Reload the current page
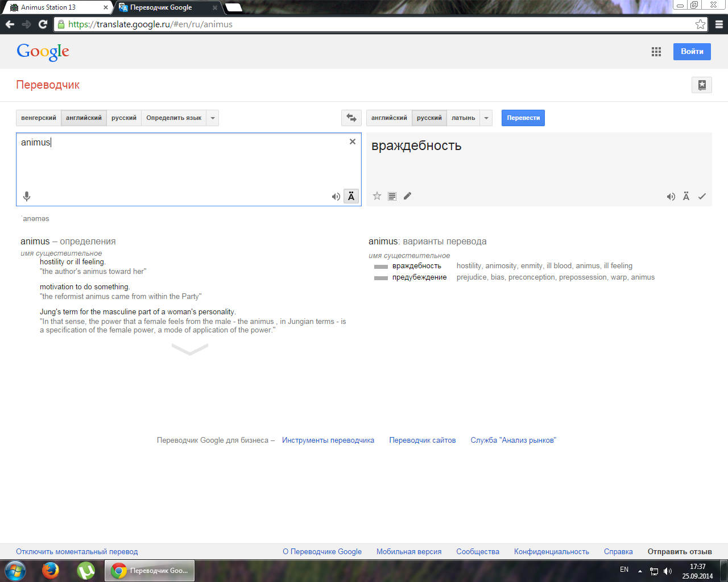728x582 pixels. [x=43, y=24]
